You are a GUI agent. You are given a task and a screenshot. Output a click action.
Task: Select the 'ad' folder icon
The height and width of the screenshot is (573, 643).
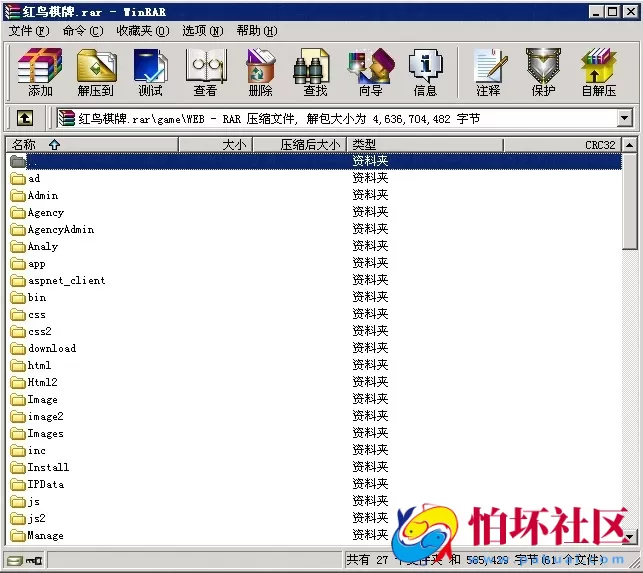click(18, 178)
